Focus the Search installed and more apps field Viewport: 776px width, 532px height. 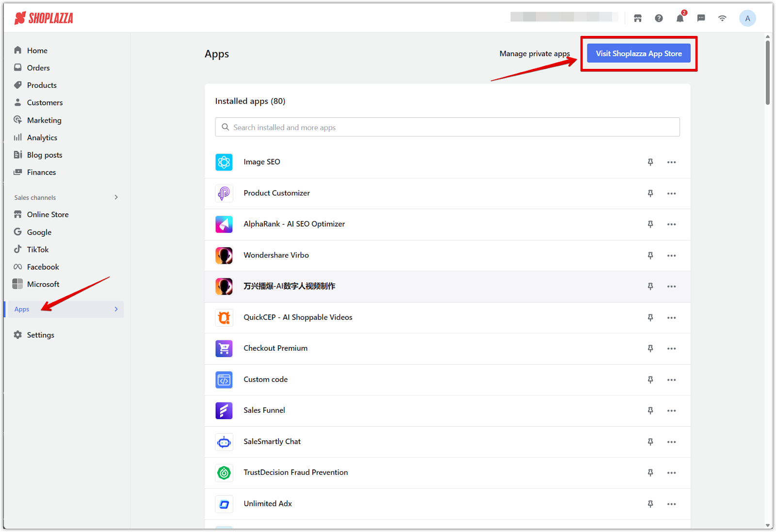tap(447, 127)
